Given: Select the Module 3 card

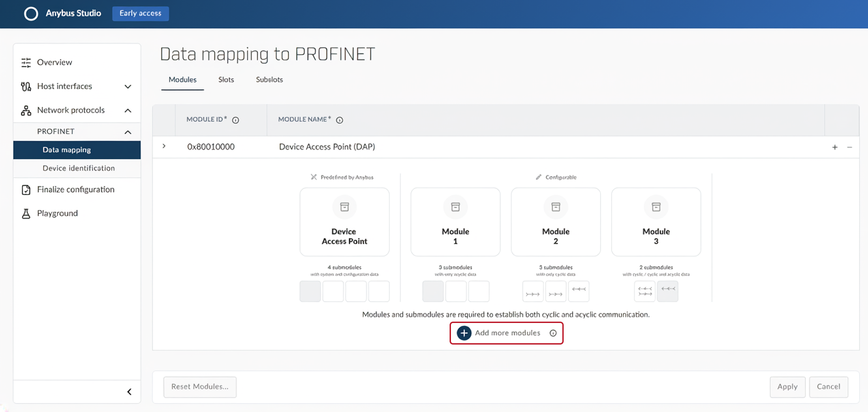Looking at the screenshot, I should pos(656,222).
